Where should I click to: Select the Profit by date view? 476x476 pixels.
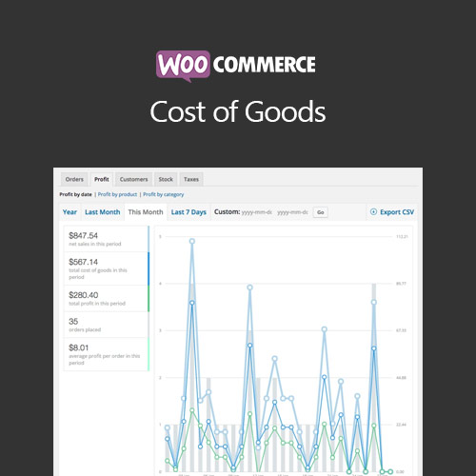pos(75,194)
